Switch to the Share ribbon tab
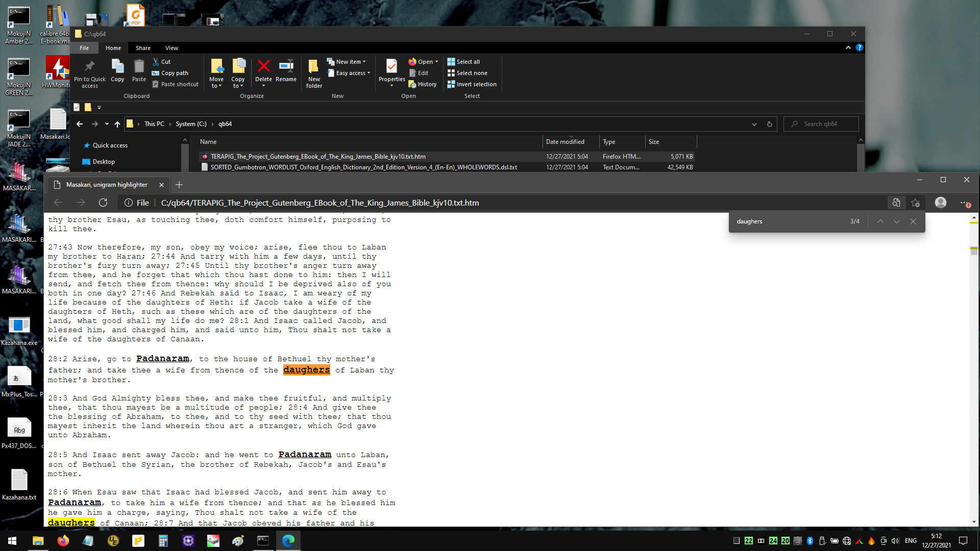The width and height of the screenshot is (980, 551). coord(143,48)
